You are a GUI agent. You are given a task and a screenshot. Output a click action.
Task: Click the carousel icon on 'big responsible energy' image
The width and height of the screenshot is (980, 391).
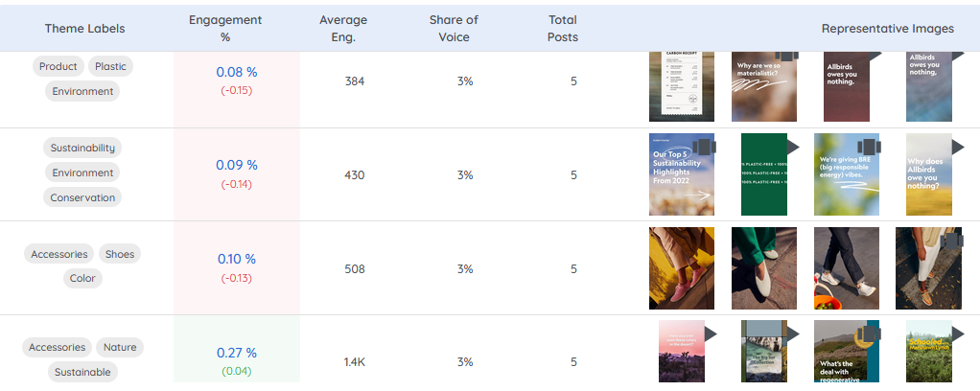[870, 148]
